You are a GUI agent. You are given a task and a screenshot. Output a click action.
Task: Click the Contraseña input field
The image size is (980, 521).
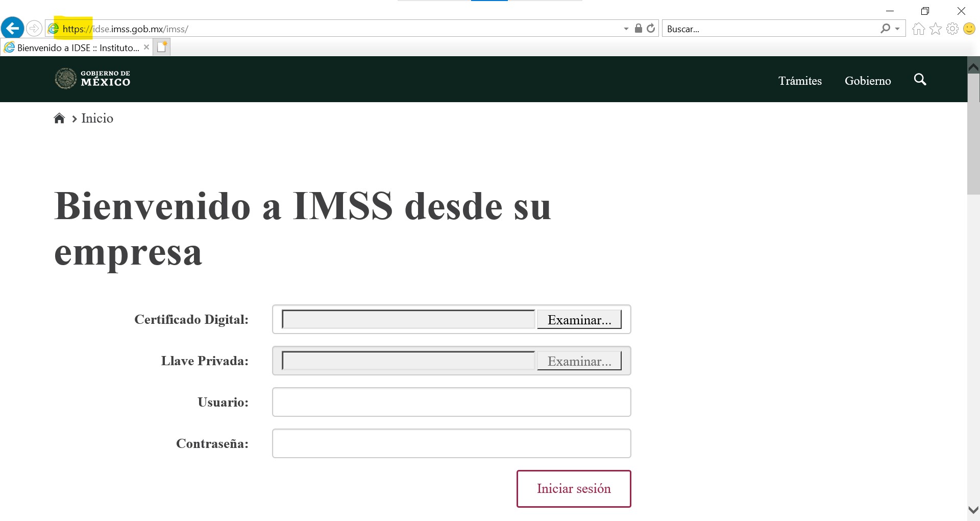452,443
